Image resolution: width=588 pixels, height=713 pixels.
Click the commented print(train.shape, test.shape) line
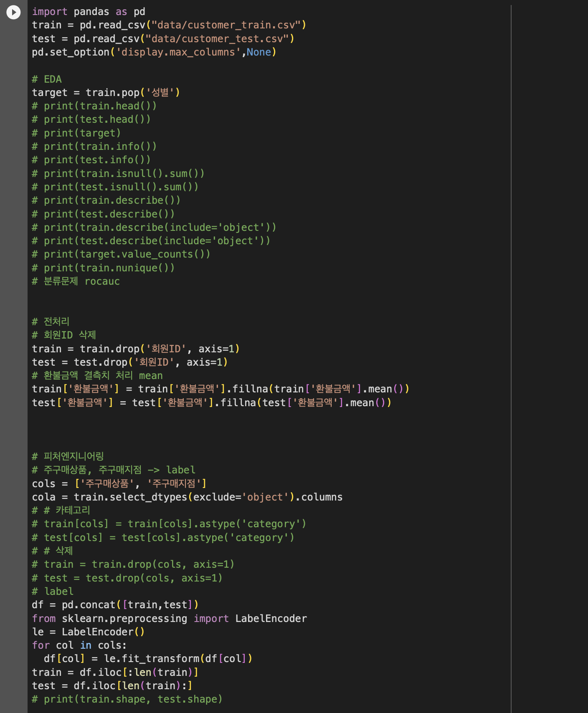(x=127, y=699)
